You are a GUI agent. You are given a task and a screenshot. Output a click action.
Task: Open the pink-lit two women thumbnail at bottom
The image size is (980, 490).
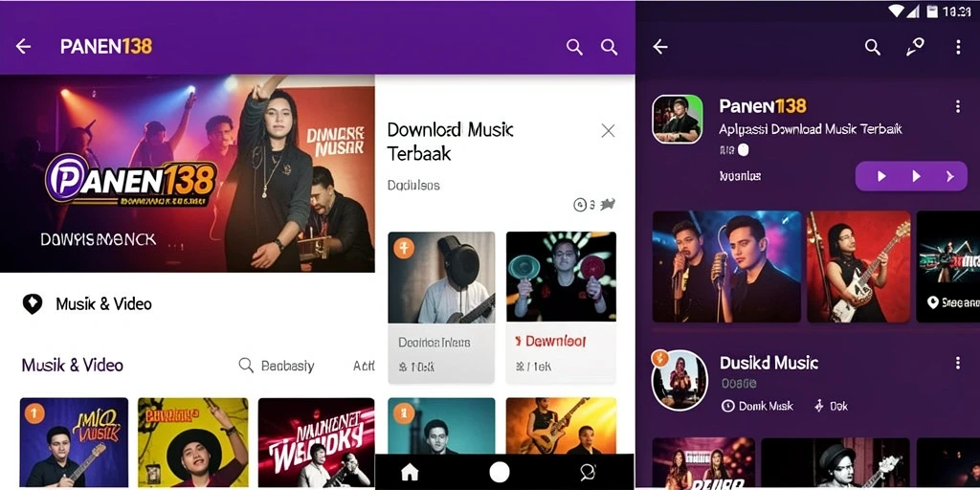(x=703, y=463)
